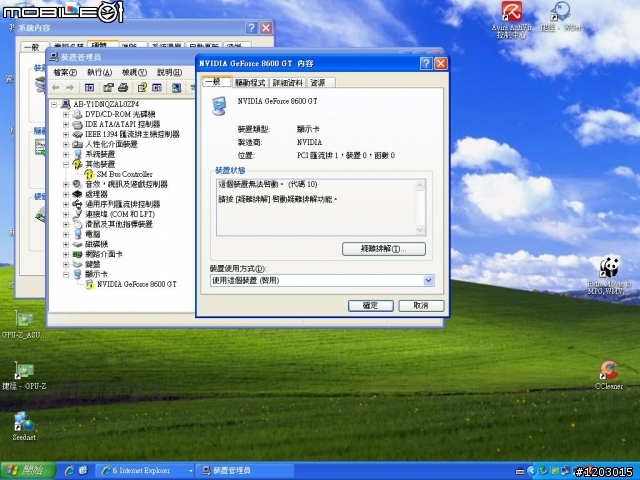The width and height of the screenshot is (640, 480).
Task: Switch to 驅動程式 tab in NVIDIA dialog
Action: pyautogui.click(x=250, y=83)
